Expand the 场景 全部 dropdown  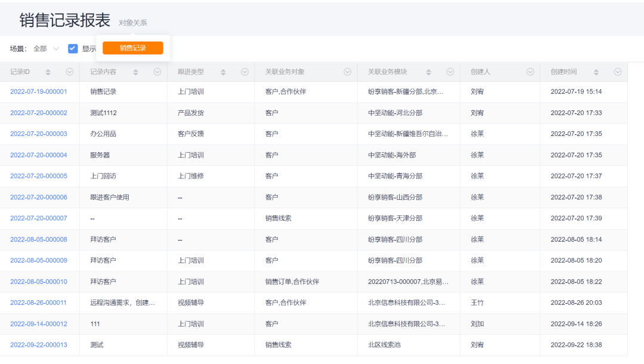coord(47,48)
